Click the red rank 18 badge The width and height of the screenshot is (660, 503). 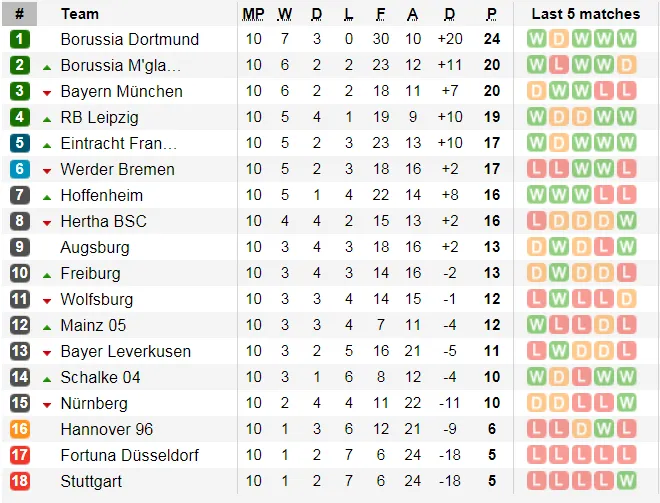click(20, 482)
